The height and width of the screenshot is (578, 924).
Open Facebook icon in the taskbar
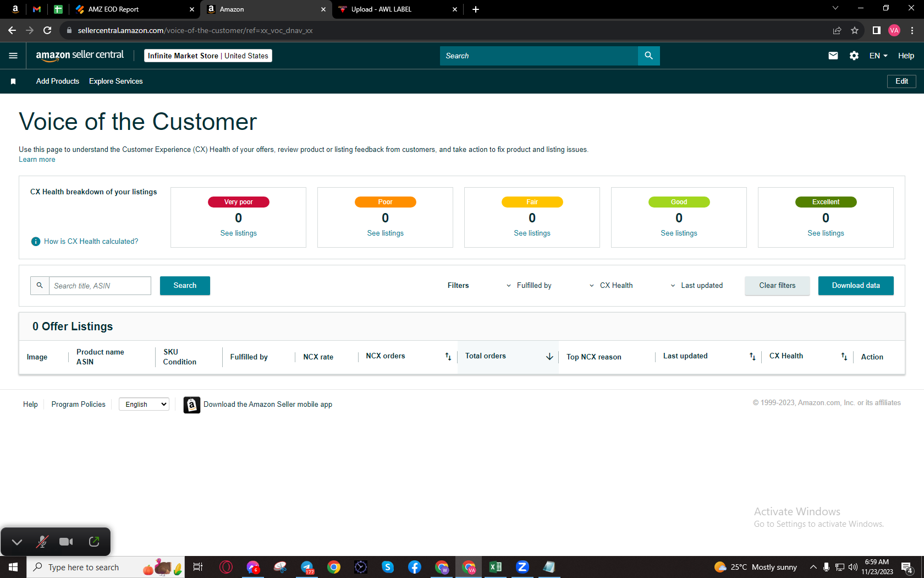click(x=415, y=567)
